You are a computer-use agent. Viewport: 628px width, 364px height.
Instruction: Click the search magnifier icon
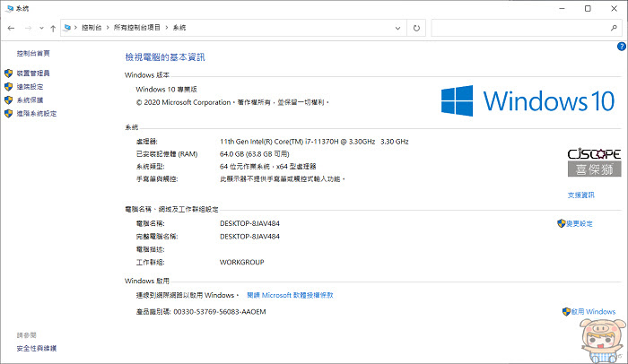click(x=614, y=28)
